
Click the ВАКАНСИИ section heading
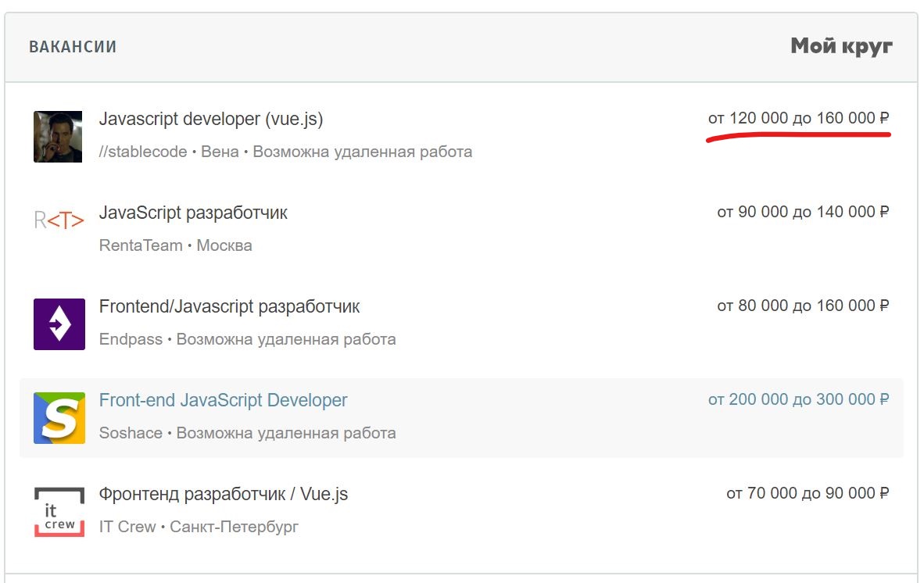tap(73, 47)
